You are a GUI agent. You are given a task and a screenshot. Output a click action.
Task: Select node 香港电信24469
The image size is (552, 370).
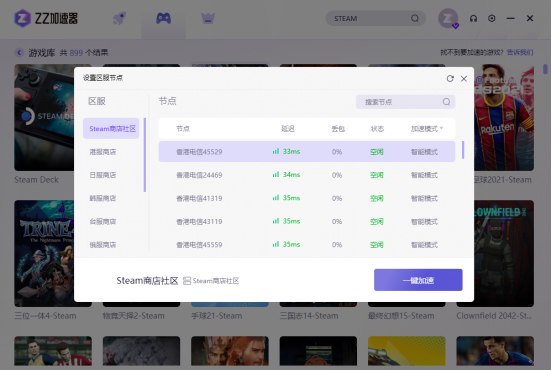coord(307,175)
